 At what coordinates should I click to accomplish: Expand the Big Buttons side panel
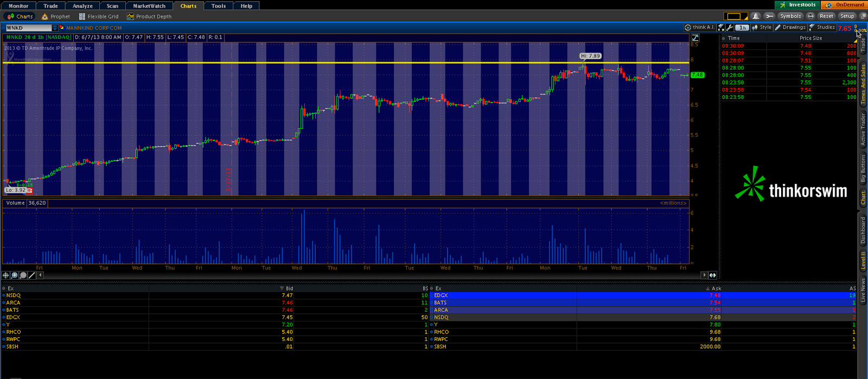863,169
